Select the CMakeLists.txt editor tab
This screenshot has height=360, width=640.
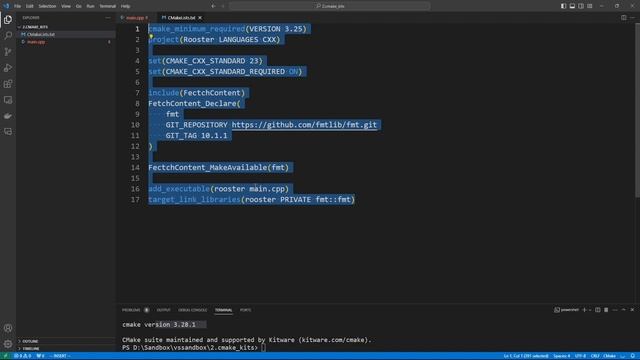click(181, 18)
